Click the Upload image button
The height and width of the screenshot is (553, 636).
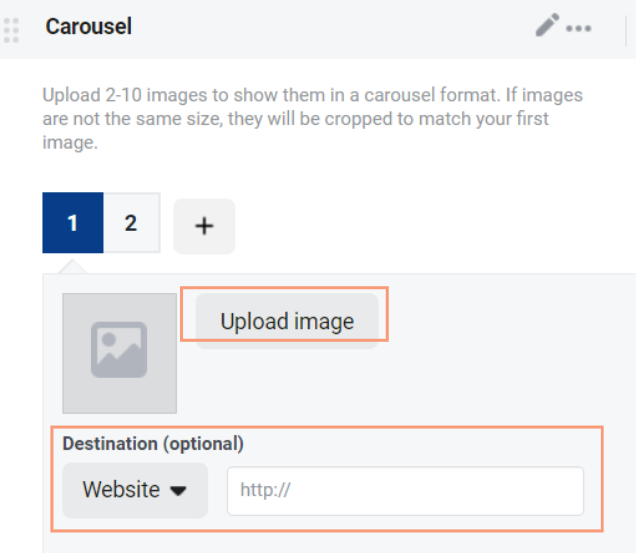tap(287, 321)
